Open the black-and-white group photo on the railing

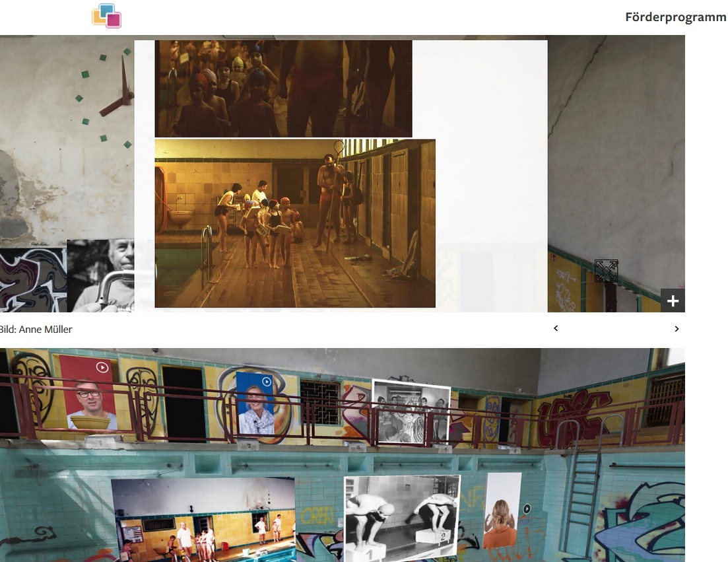click(411, 411)
